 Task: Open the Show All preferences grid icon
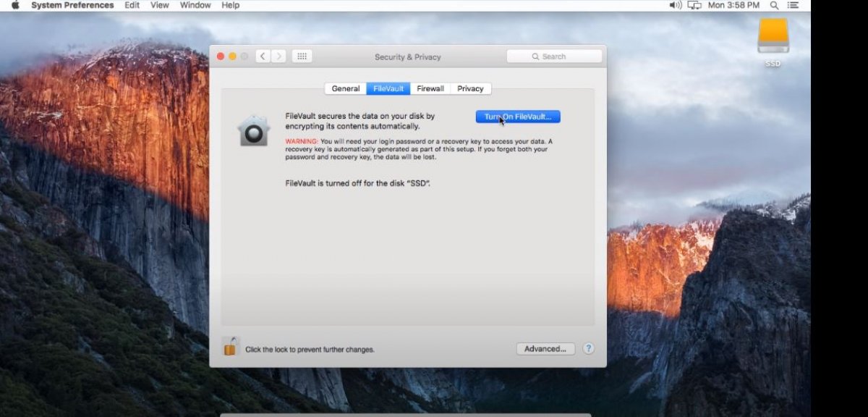(302, 56)
